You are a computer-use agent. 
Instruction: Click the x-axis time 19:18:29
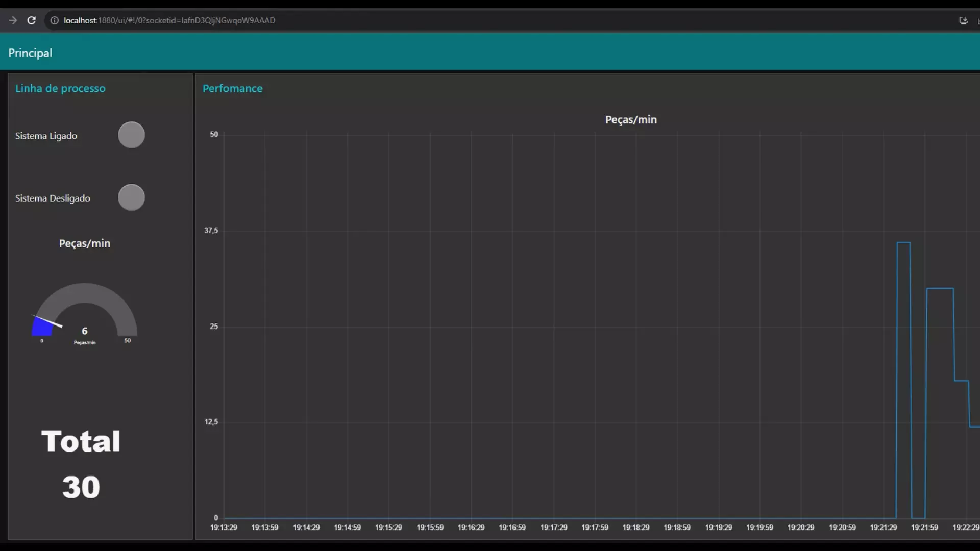pyautogui.click(x=636, y=528)
